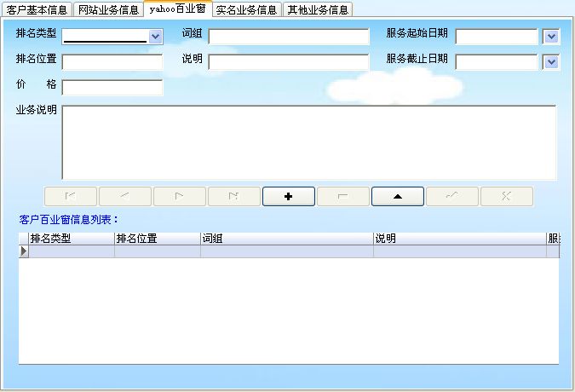Delete record with minus button

tap(343, 196)
